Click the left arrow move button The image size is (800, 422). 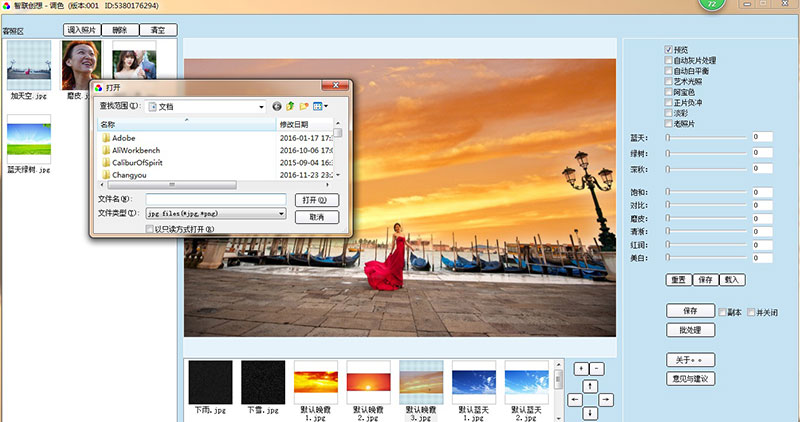[575, 400]
